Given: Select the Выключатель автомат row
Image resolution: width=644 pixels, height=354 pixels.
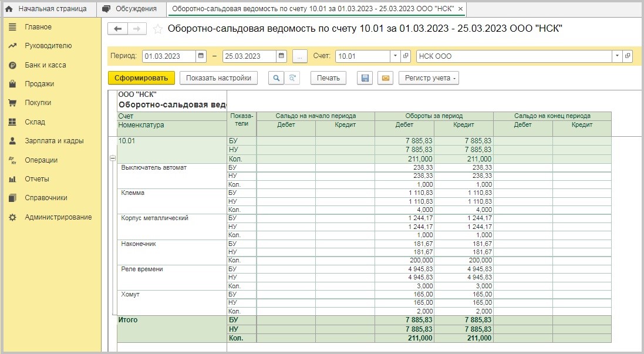Looking at the screenshot, I should coord(172,176).
